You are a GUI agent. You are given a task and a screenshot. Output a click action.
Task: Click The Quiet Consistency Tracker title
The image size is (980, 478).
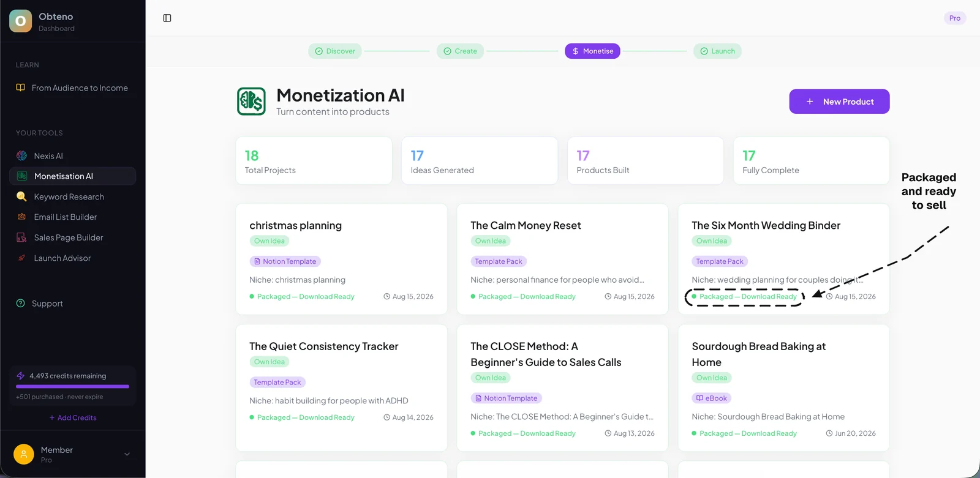[x=324, y=346]
